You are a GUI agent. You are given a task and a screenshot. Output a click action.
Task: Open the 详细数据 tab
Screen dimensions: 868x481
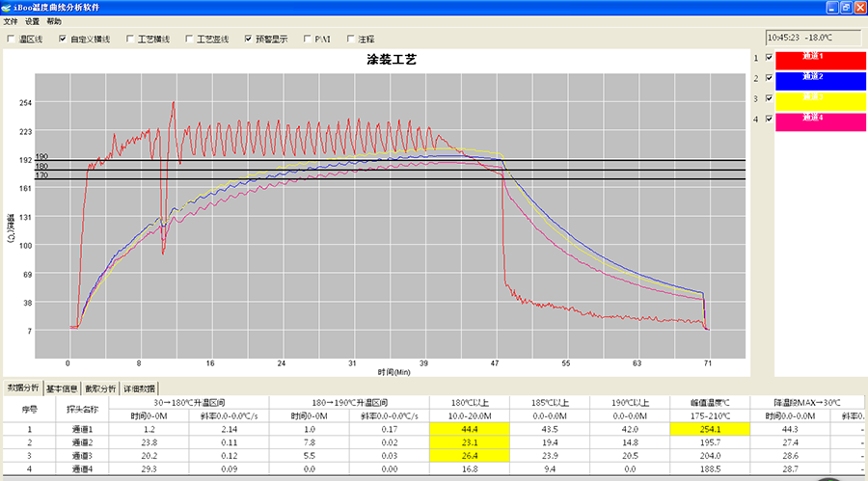(x=140, y=387)
